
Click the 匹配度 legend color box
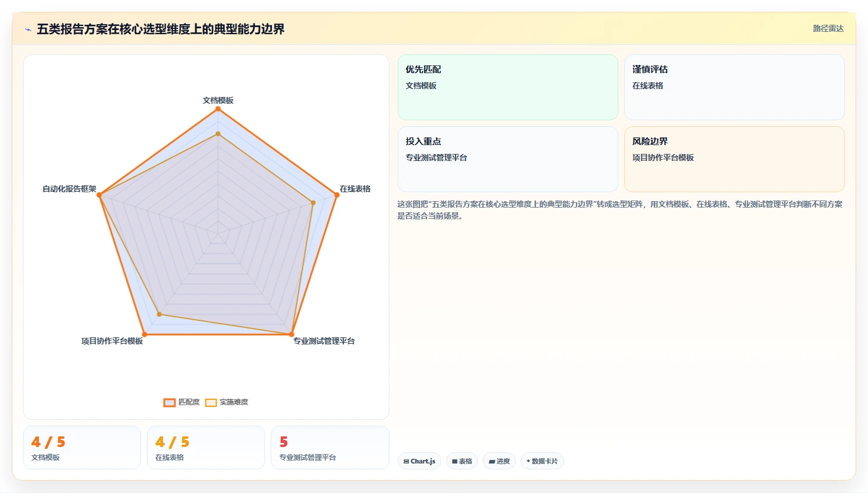point(169,403)
